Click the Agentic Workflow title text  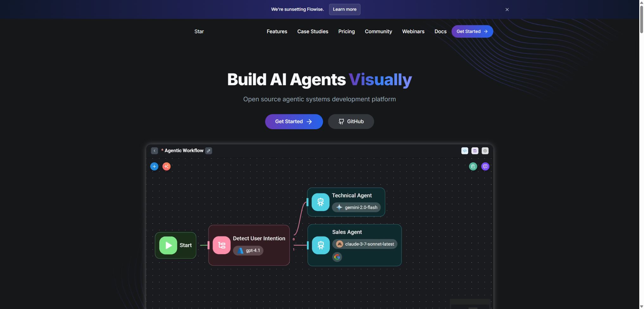184,151
